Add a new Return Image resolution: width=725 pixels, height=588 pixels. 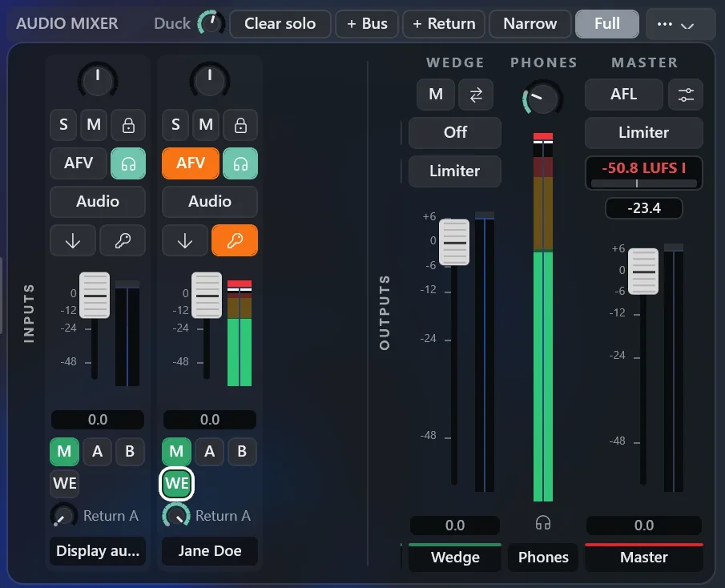444,23
